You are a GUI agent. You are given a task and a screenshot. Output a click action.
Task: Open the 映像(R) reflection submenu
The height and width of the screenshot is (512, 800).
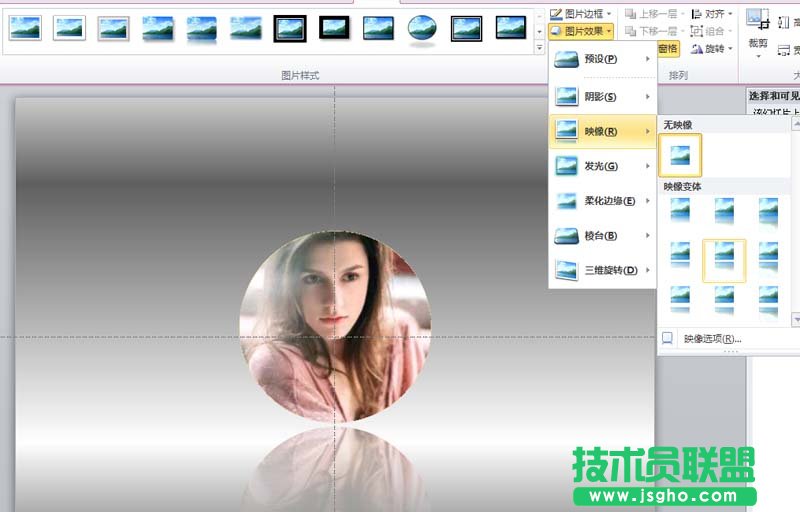603,131
